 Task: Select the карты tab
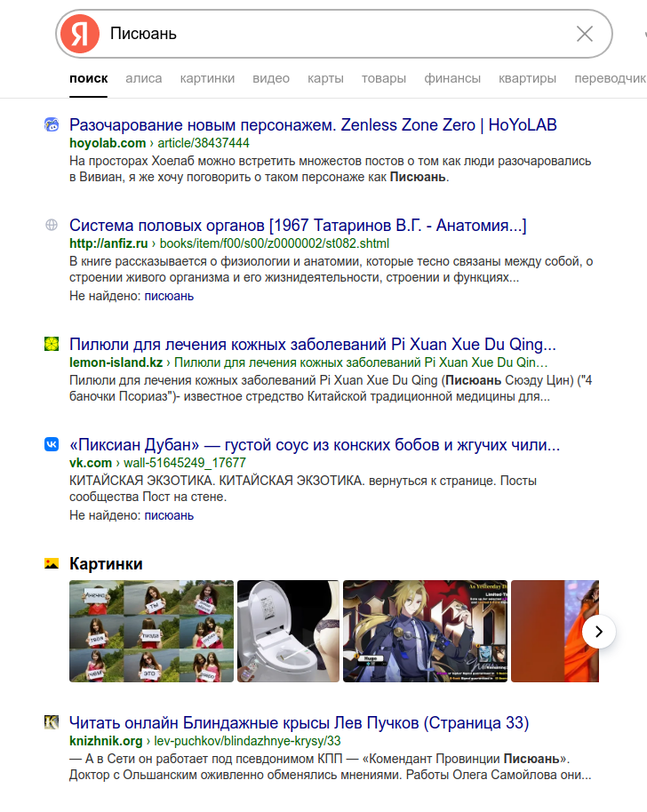point(325,78)
